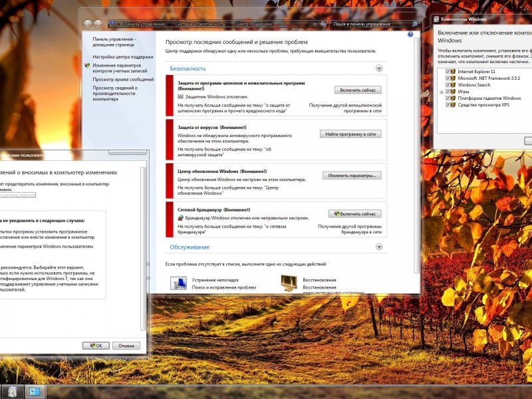The image size is (532, 399).
Task: Click the Windows Defender icon beside 'Защитник Windows отключен'
Action: (180, 96)
